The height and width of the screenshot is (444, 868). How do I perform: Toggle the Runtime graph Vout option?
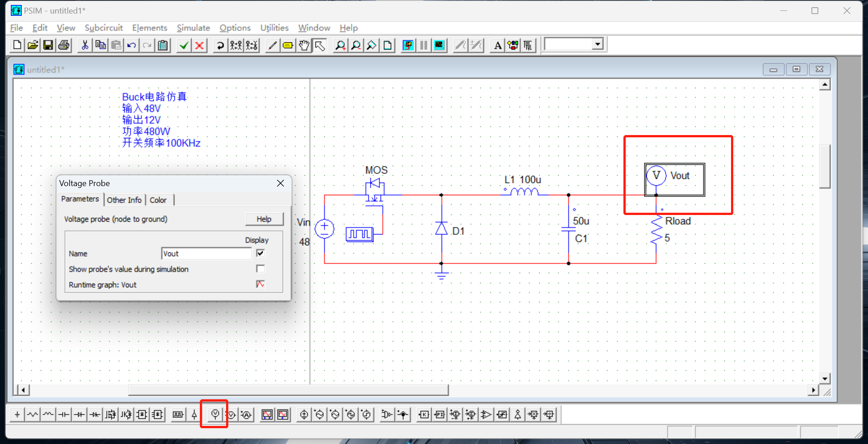pyautogui.click(x=260, y=284)
